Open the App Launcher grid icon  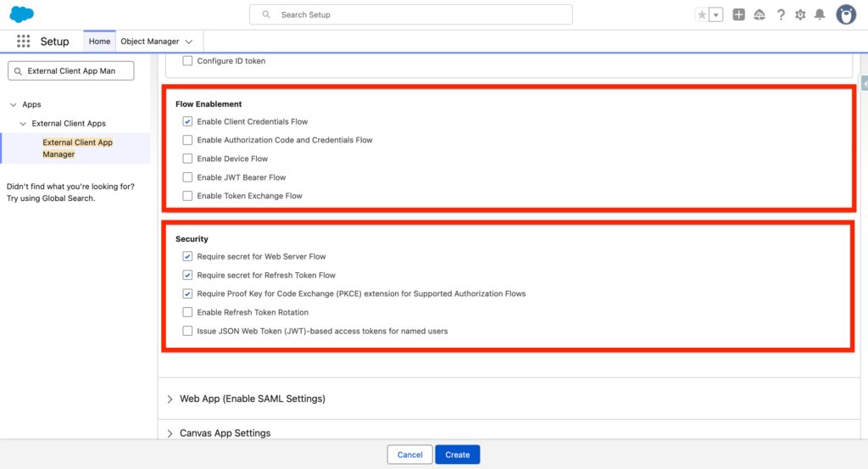[x=24, y=42]
